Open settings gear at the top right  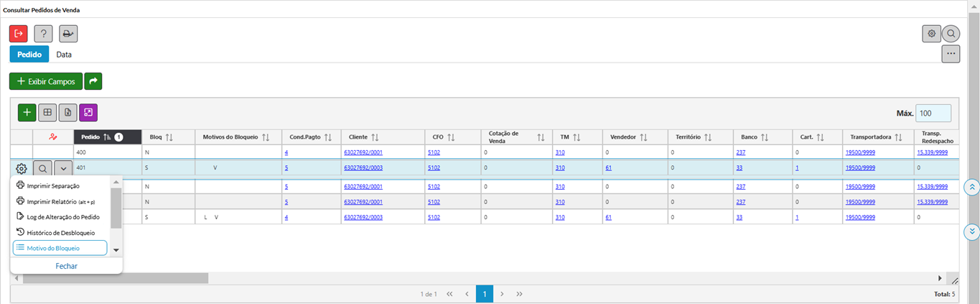(931, 34)
